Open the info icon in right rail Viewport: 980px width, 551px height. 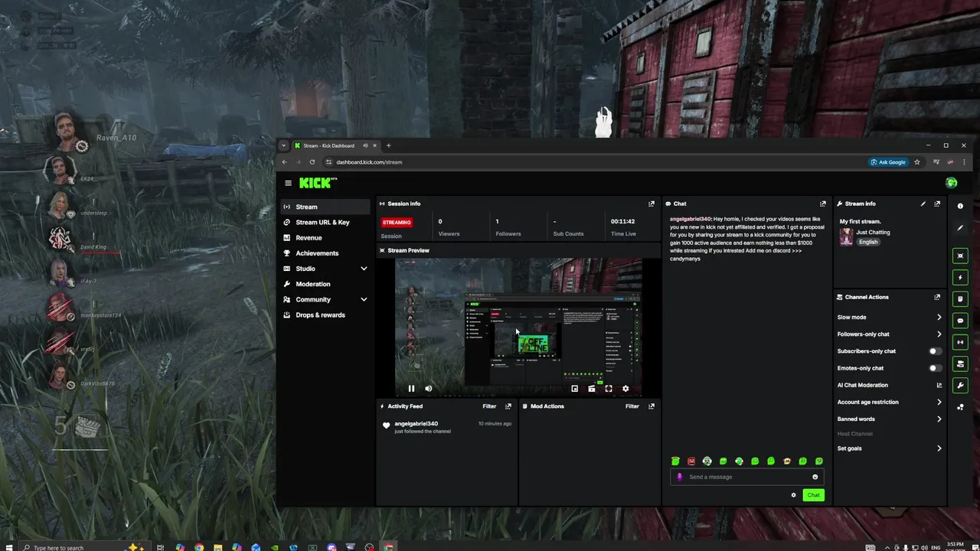click(960, 206)
